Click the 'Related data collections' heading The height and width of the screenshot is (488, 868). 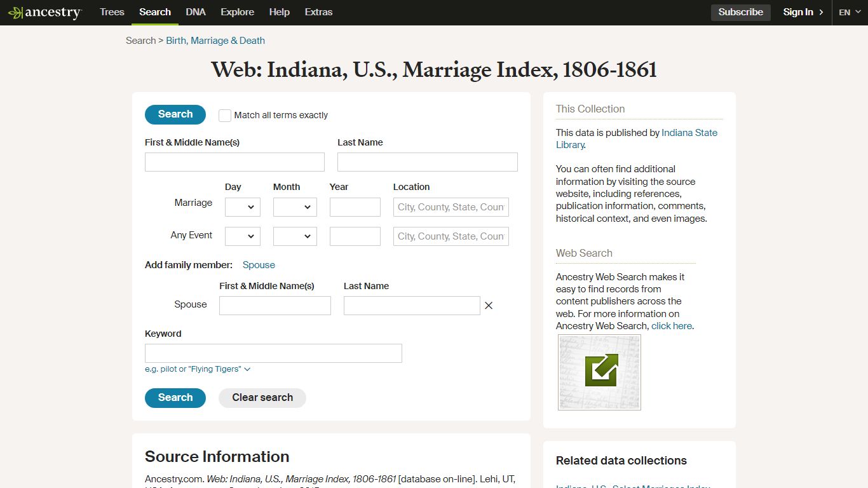[621, 461]
